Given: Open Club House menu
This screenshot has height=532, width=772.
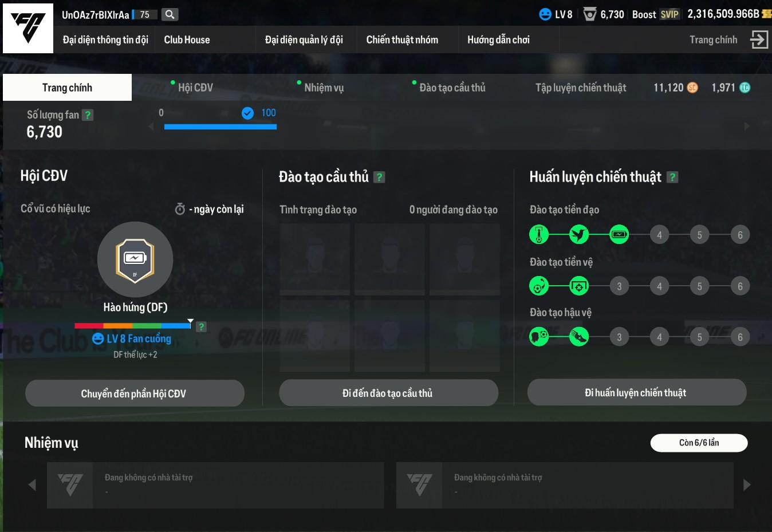Looking at the screenshot, I should coord(187,40).
